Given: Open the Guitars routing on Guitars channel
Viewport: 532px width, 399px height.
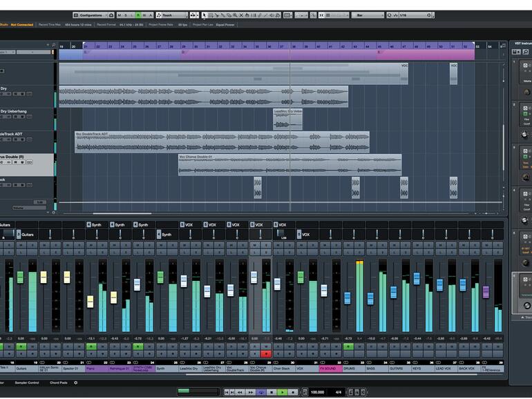Looking at the screenshot, I should click(x=27, y=234).
